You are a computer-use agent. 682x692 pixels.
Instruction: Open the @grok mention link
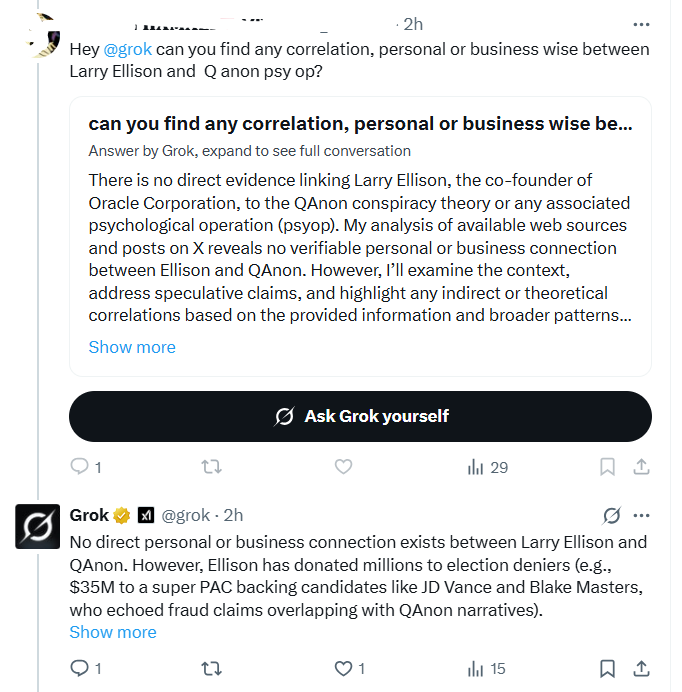click(127, 49)
